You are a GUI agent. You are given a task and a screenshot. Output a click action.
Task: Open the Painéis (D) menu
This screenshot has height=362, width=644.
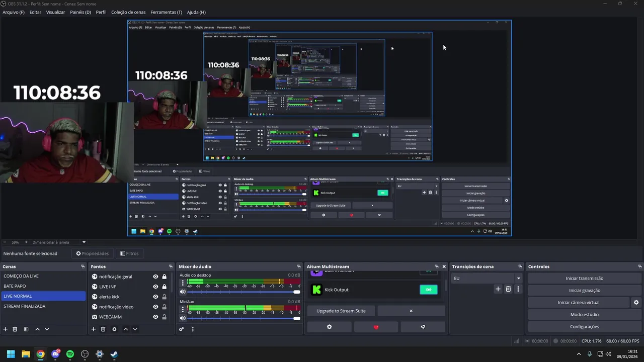click(80, 12)
